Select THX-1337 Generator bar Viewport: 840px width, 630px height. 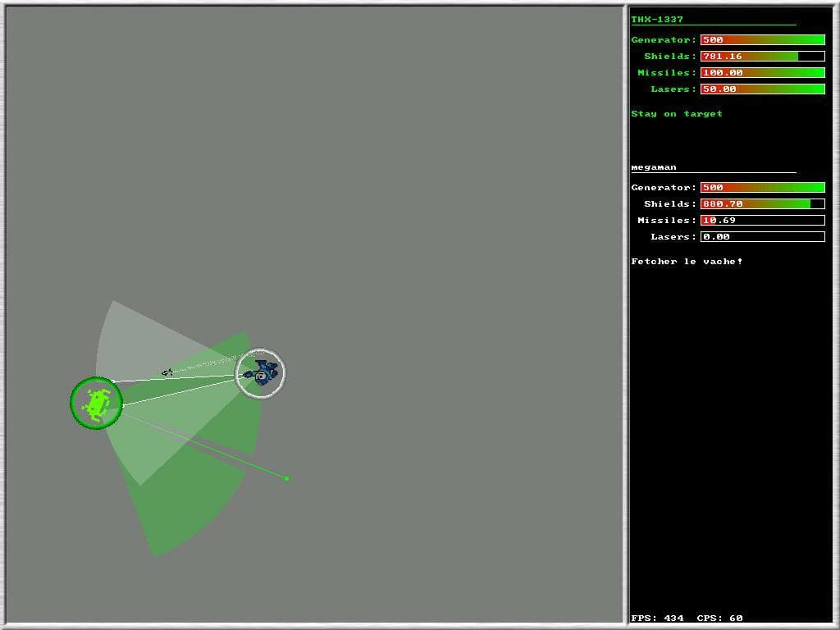[x=762, y=39]
